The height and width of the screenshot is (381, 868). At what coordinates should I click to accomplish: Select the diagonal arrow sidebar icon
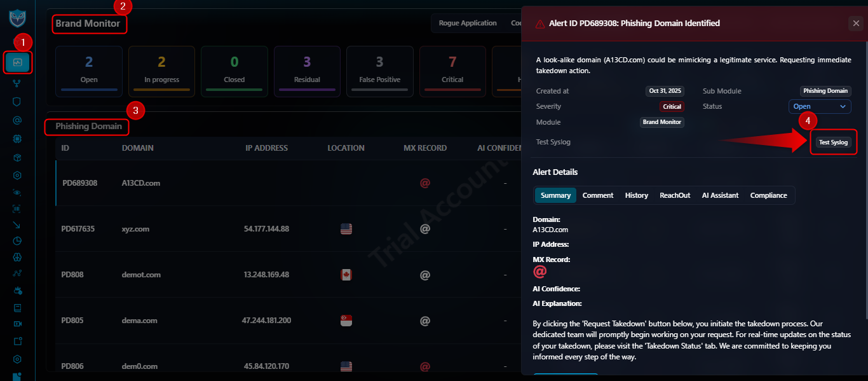[x=17, y=225]
